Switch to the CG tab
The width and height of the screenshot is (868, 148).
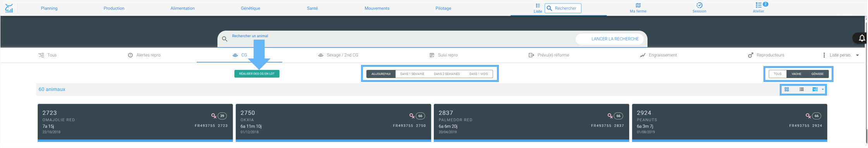[239, 55]
